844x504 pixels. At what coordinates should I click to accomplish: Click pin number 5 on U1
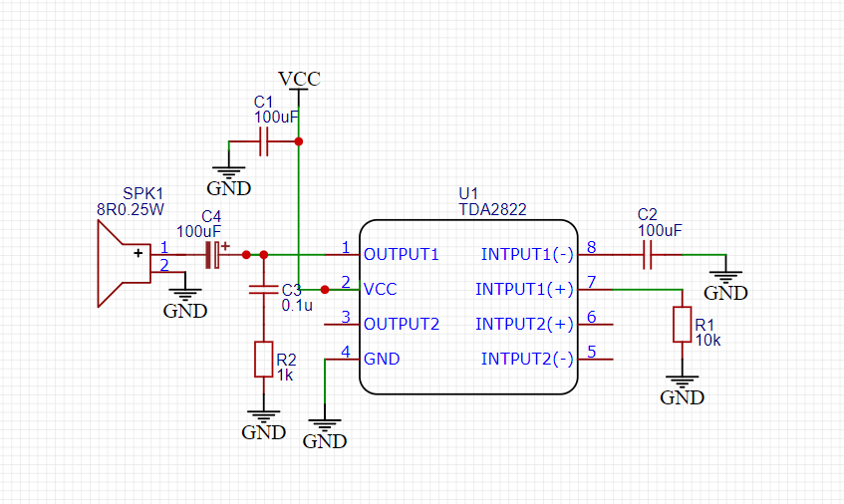(592, 352)
